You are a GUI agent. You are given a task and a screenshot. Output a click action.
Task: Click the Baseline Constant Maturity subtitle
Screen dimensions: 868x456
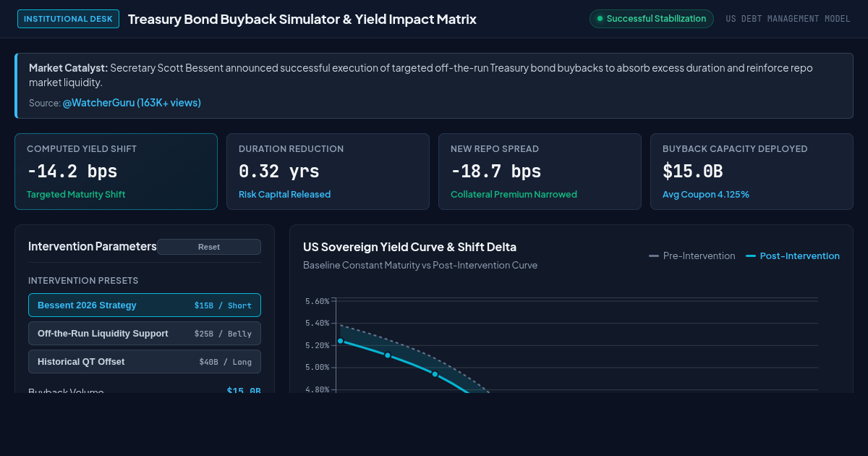point(420,265)
